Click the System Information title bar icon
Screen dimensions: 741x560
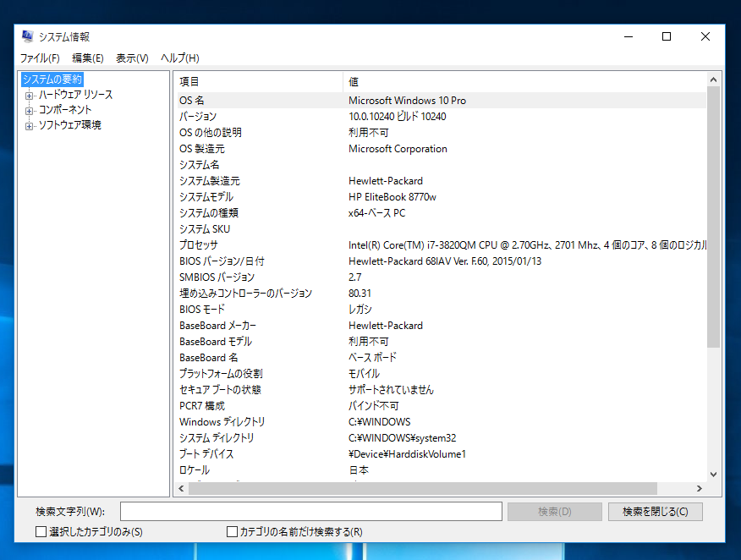28,36
